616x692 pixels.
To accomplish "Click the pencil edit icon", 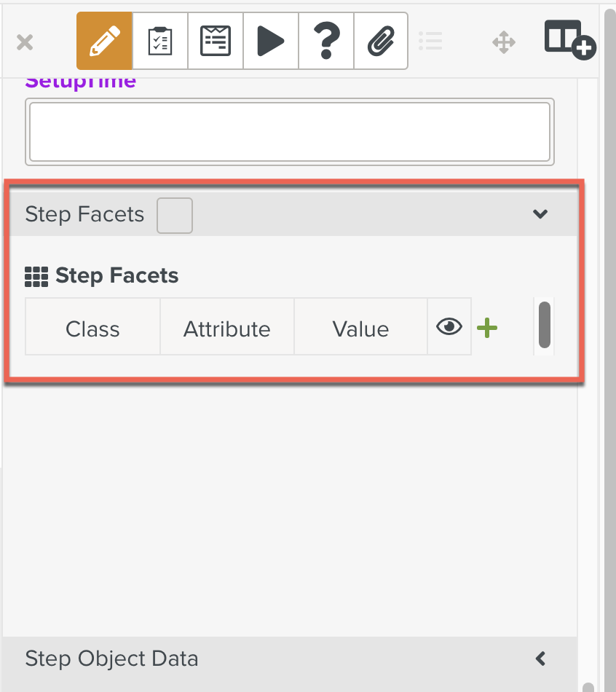I will pos(104,42).
